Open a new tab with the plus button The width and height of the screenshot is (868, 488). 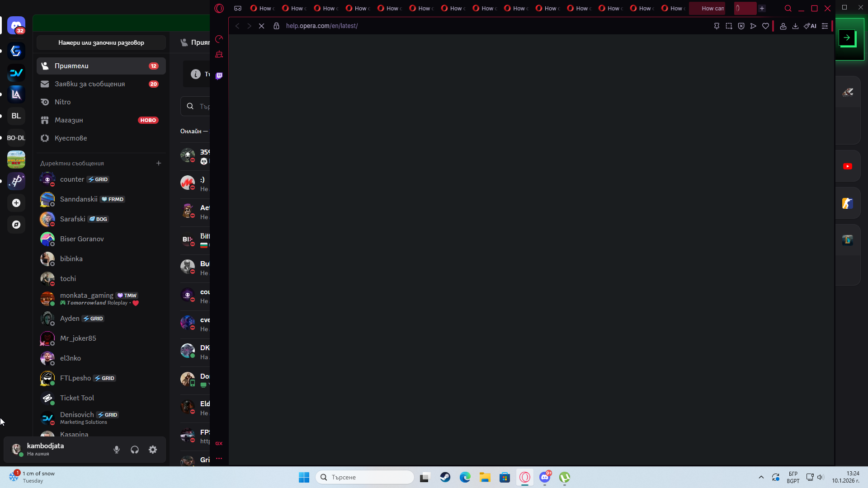pyautogui.click(x=762, y=8)
